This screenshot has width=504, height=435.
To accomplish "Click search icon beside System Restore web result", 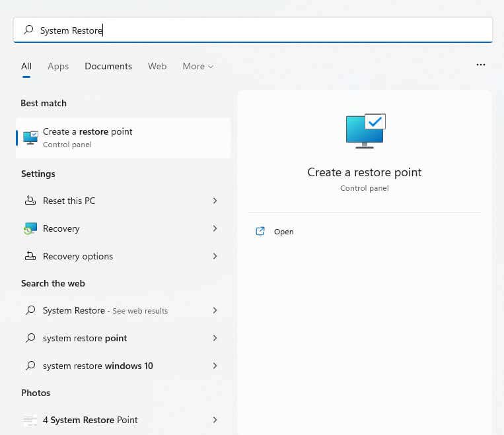I will point(30,310).
